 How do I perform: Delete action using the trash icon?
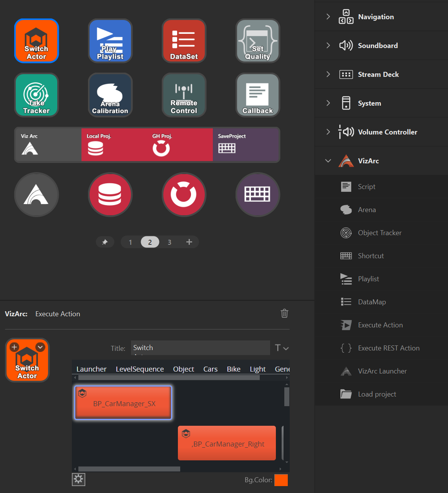(284, 313)
